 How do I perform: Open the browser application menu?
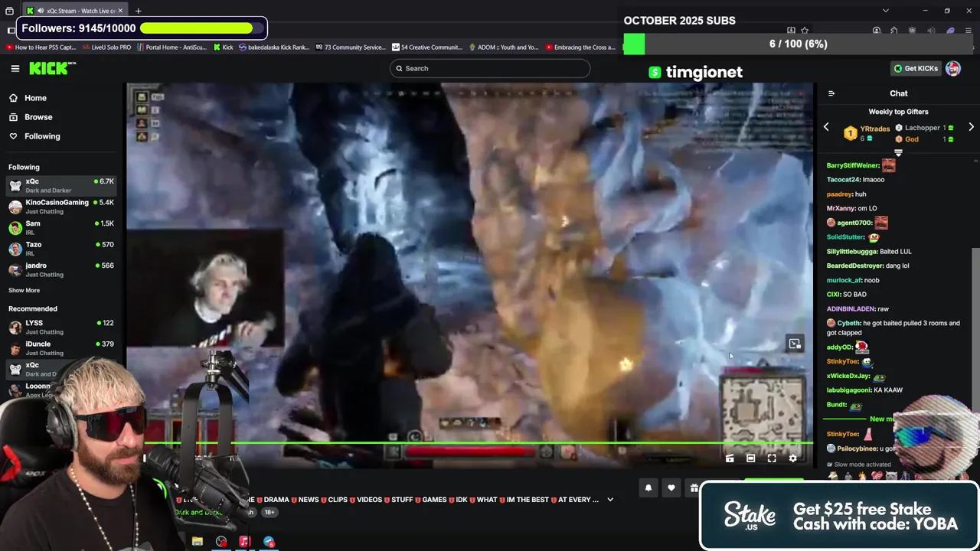point(969,31)
